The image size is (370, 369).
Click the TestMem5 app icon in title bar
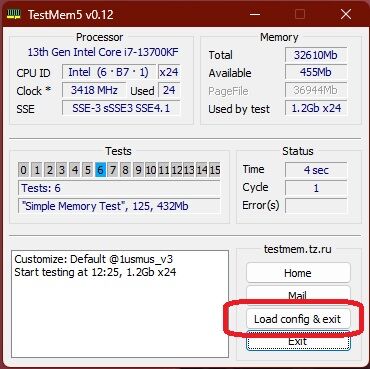pos(14,14)
